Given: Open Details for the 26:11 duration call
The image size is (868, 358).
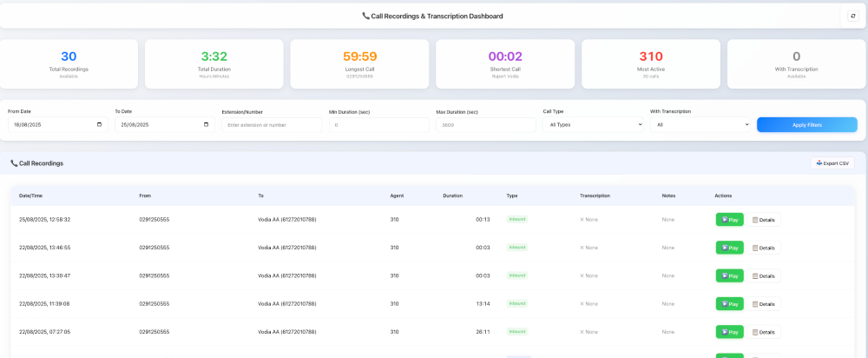Looking at the screenshot, I should [763, 332].
